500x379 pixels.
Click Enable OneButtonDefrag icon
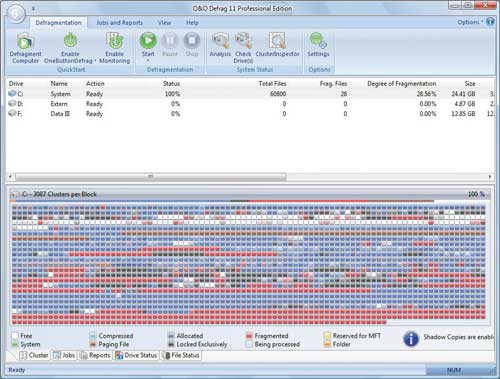pos(70,41)
